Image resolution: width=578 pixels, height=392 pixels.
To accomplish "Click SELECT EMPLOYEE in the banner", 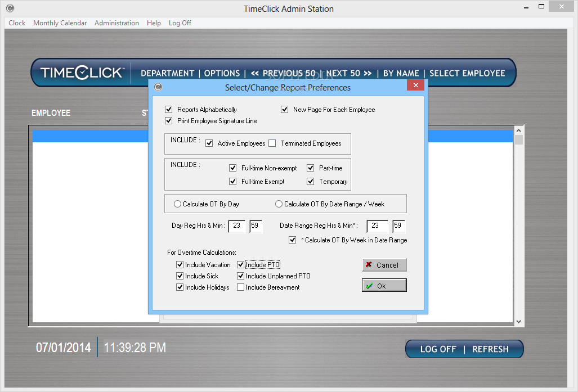I will click(x=467, y=73).
